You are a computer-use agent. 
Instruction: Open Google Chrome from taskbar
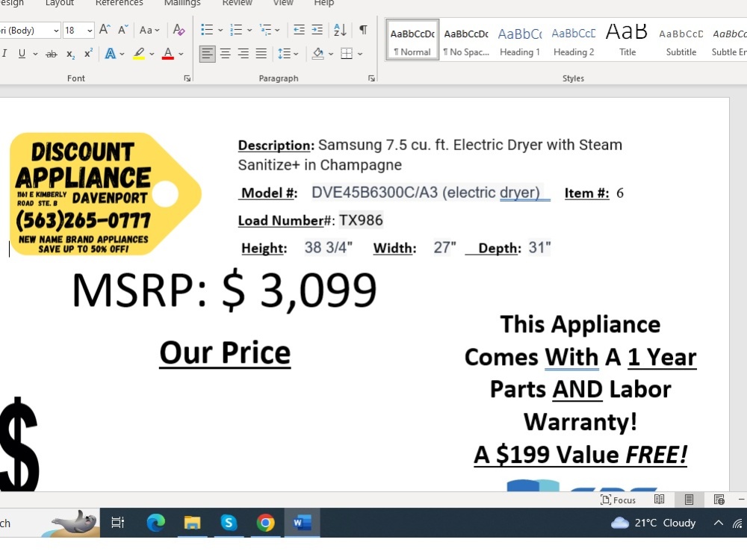265,523
